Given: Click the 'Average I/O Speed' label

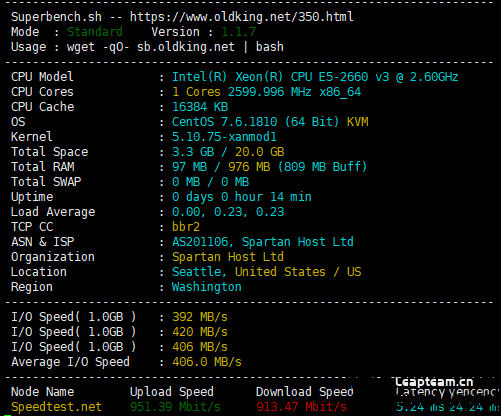Looking at the screenshot, I should pyautogui.click(x=70, y=362).
